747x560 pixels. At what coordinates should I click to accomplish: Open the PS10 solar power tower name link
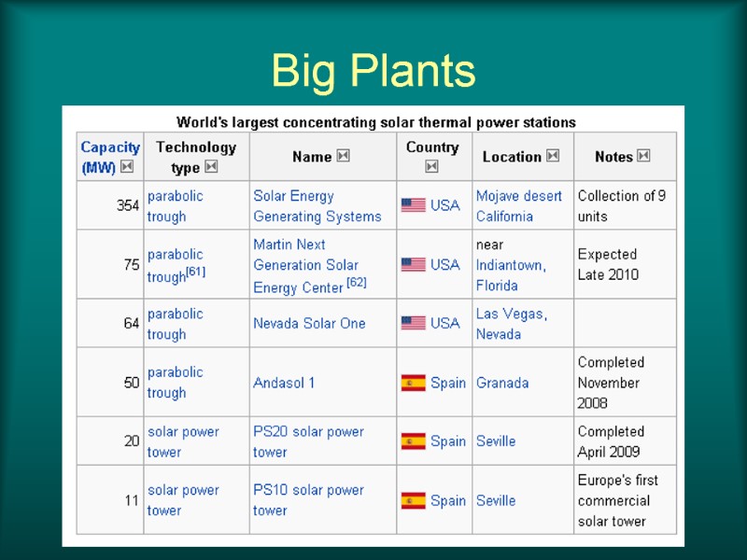coord(308,500)
